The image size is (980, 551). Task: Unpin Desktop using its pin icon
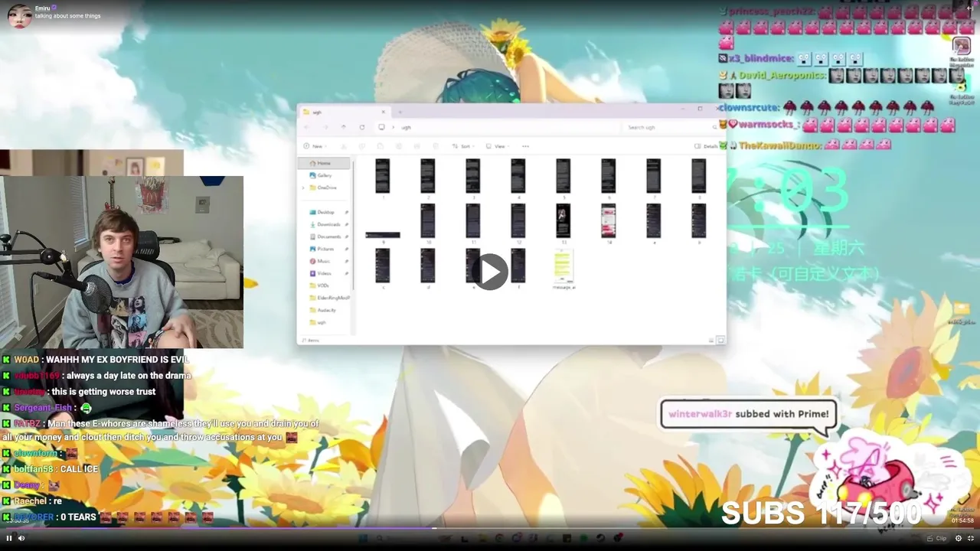[x=347, y=212]
